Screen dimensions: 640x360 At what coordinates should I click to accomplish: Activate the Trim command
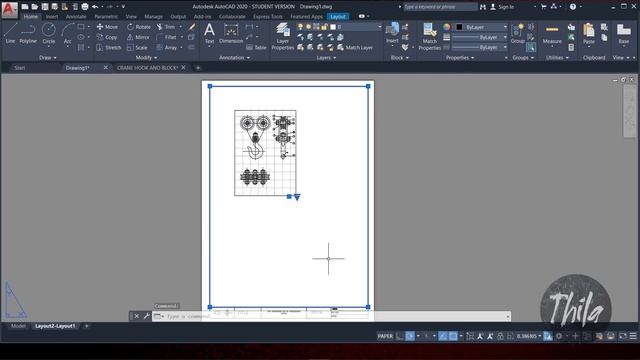(166, 27)
